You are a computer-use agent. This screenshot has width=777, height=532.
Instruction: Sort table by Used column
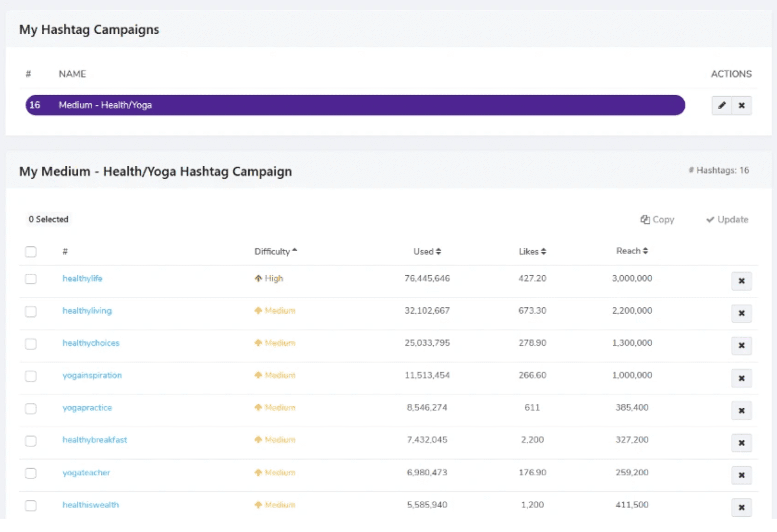tap(427, 251)
